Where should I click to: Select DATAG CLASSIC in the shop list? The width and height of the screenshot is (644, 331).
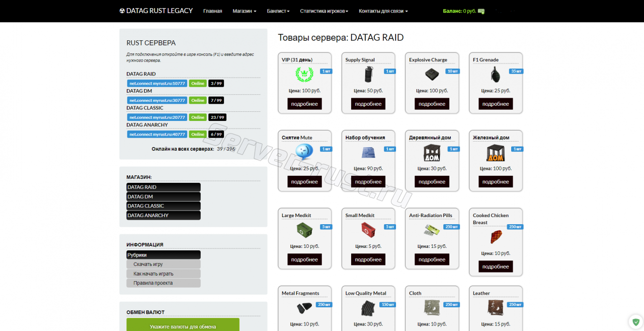click(x=163, y=206)
